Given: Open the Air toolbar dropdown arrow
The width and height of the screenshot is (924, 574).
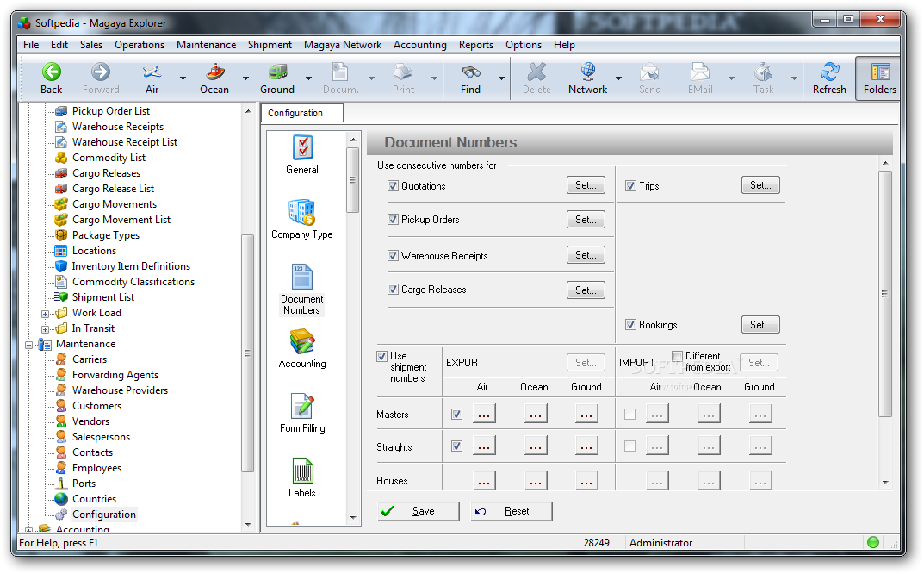Looking at the screenshot, I should click(183, 78).
